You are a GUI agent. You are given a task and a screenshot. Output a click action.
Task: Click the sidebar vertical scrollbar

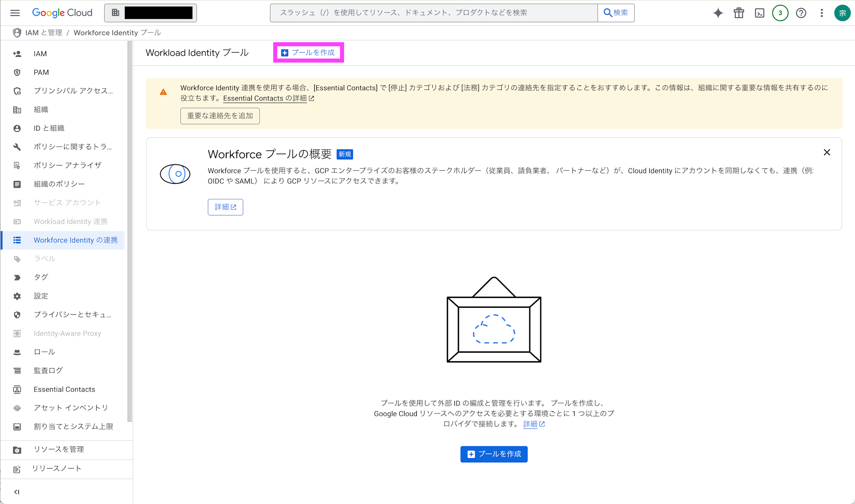point(130,231)
